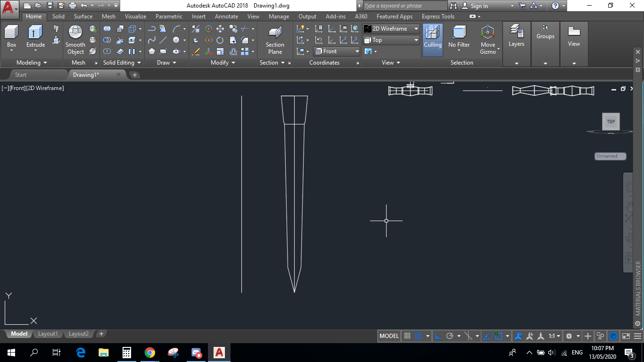644x362 pixels.
Task: Click the [Front] viewport view label
Action: (17, 88)
